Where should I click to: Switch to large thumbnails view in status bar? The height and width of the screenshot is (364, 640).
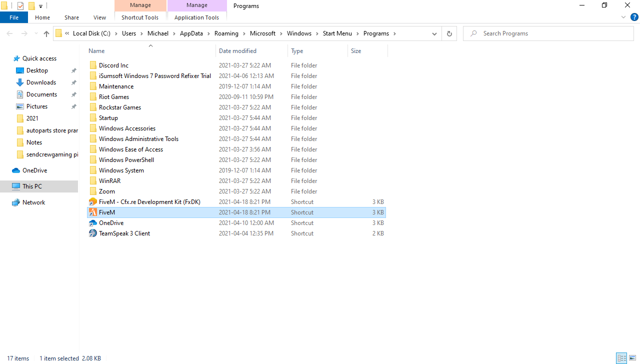631,358
